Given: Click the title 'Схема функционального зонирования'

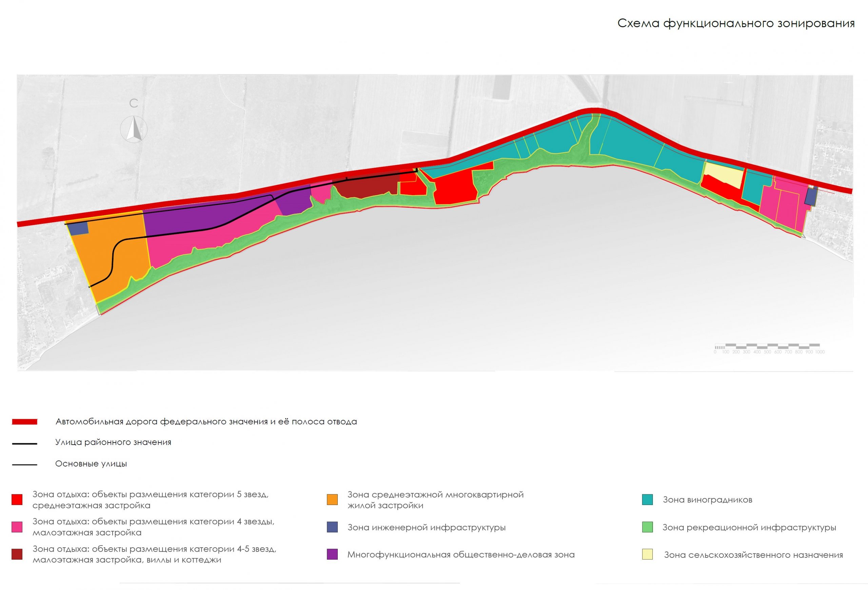Looking at the screenshot, I should 736,23.
